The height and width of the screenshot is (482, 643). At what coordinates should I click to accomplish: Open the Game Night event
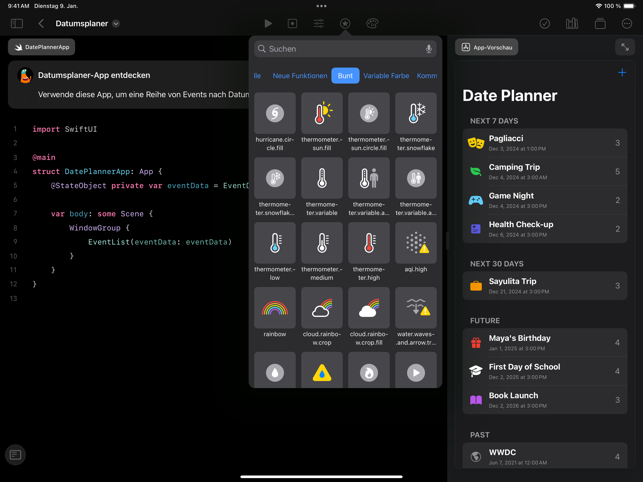click(x=545, y=200)
